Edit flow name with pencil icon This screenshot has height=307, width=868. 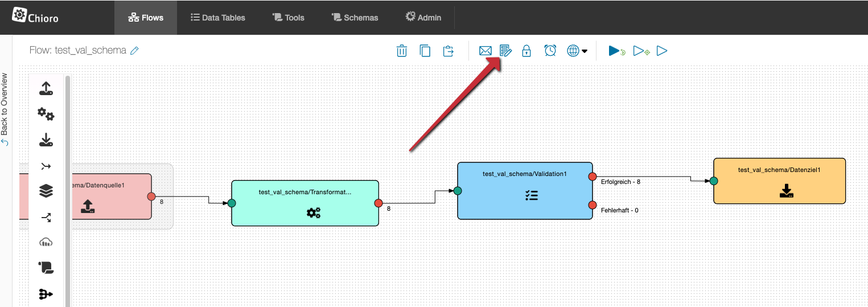point(135,51)
